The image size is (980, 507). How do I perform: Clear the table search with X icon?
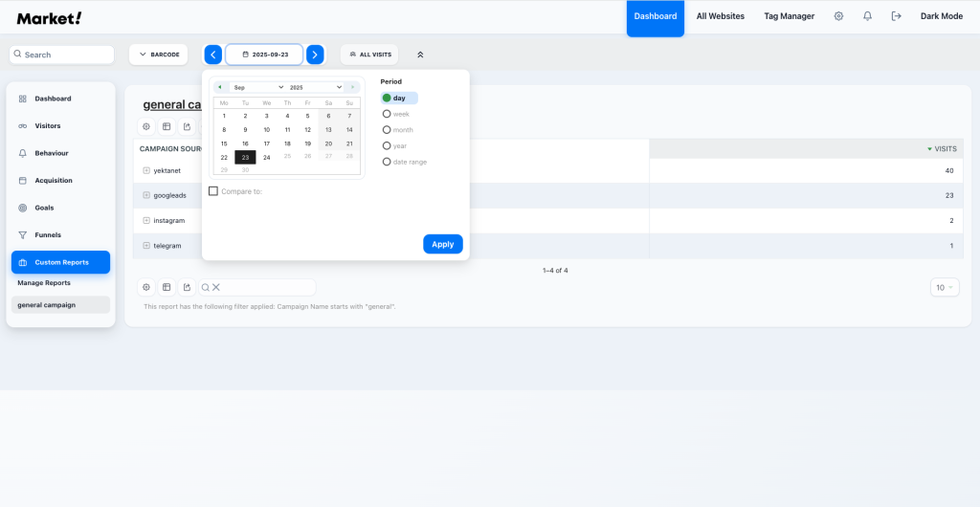tap(216, 287)
